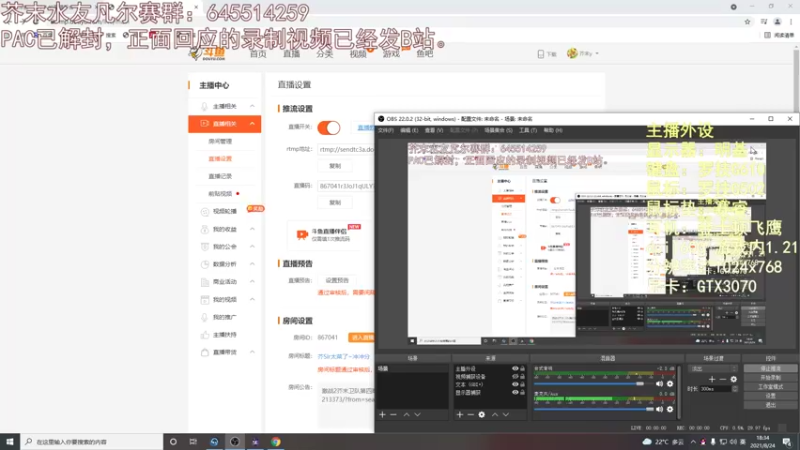Click 开始录制 to start recording
This screenshot has width=800, height=450.
pos(770,378)
